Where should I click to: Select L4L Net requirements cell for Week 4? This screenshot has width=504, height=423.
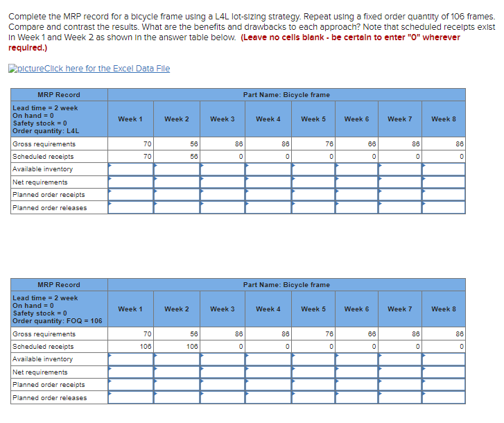[268, 182]
